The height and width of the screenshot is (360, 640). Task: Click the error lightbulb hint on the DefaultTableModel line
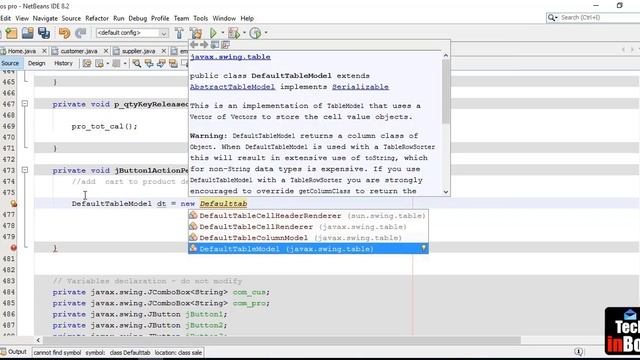click(x=13, y=203)
